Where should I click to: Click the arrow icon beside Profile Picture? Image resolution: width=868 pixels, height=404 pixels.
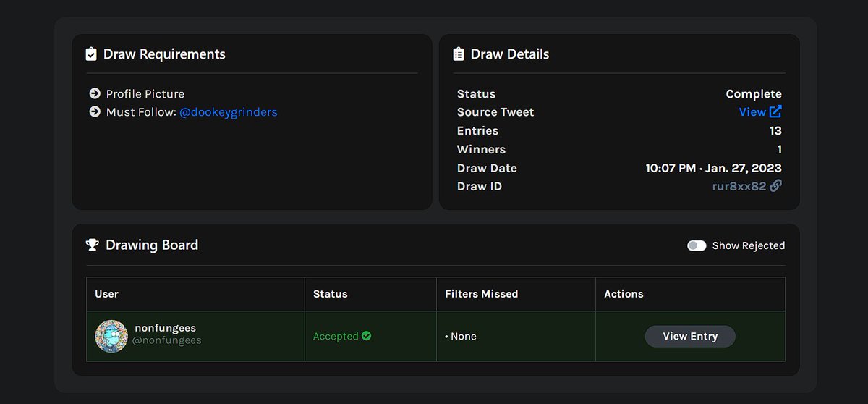point(95,93)
